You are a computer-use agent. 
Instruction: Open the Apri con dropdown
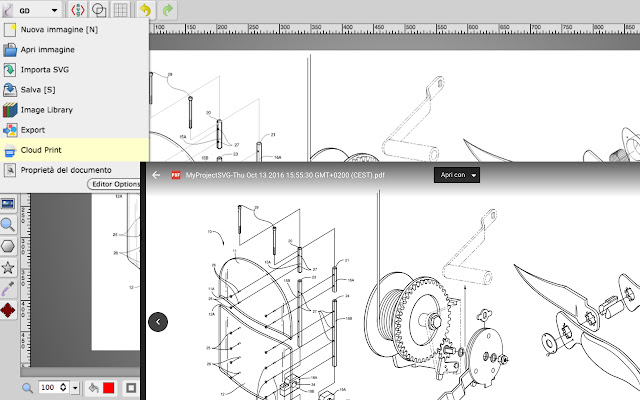457,175
